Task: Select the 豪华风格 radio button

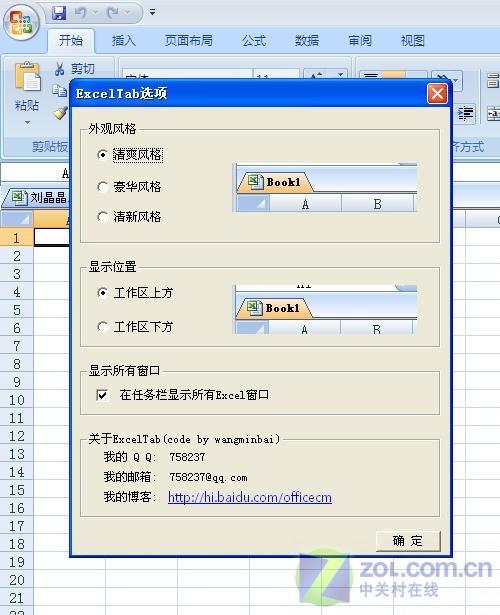Action: pos(102,186)
